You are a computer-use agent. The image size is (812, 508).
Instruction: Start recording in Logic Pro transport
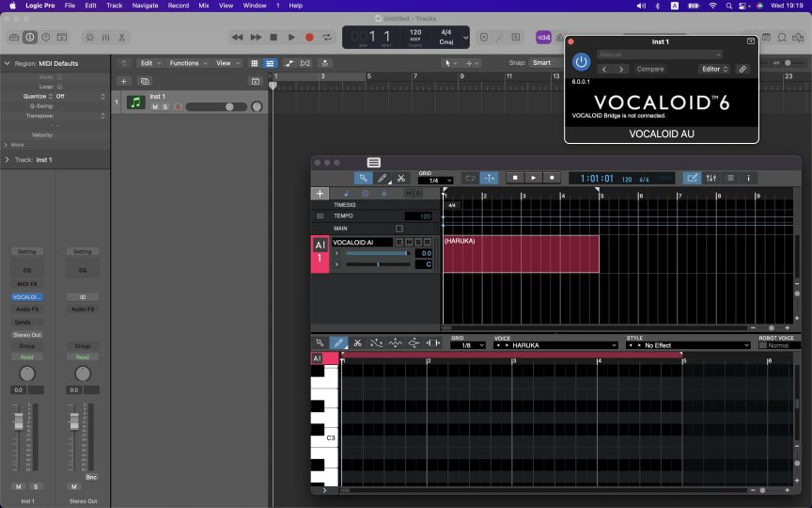tap(309, 38)
